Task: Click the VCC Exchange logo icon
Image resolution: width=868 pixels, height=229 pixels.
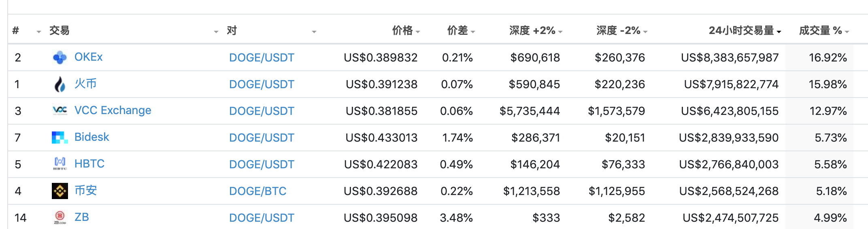Action: click(60, 110)
